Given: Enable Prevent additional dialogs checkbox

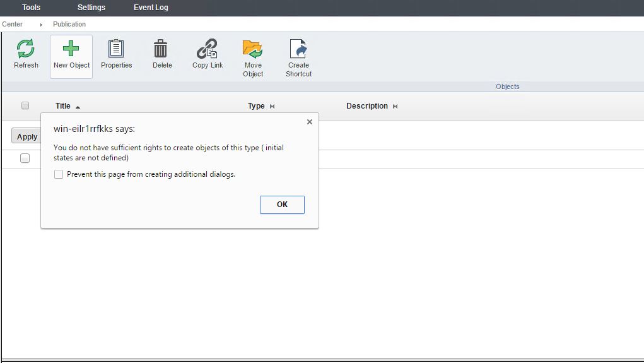Looking at the screenshot, I should click(x=59, y=174).
